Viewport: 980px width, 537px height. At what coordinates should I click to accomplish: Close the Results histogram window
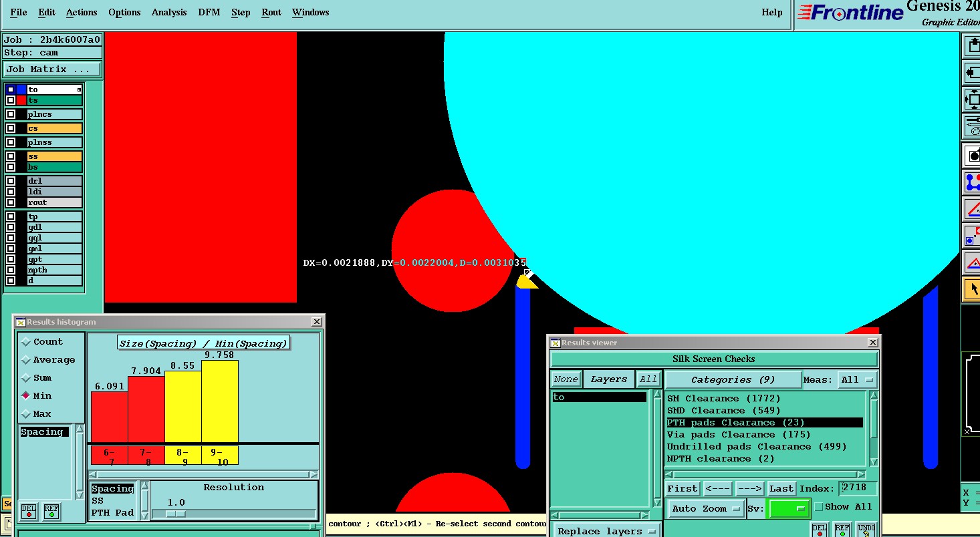(x=317, y=322)
